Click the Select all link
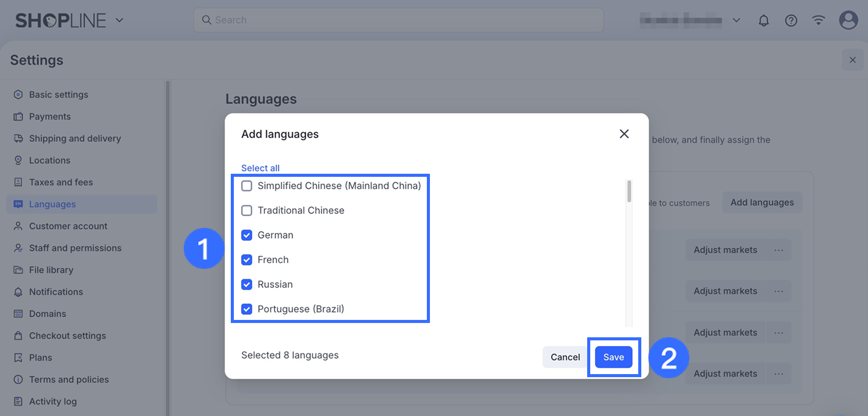868x416 pixels. pyautogui.click(x=260, y=168)
